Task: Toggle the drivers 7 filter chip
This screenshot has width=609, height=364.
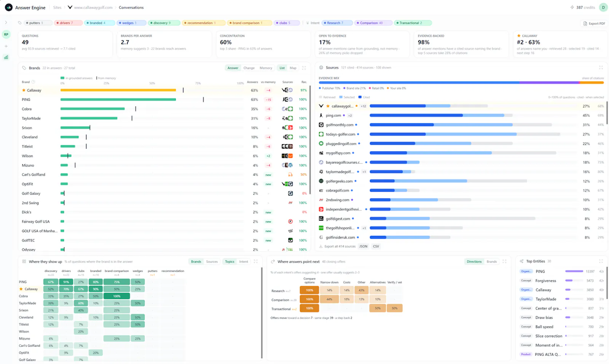Action: pos(69,23)
